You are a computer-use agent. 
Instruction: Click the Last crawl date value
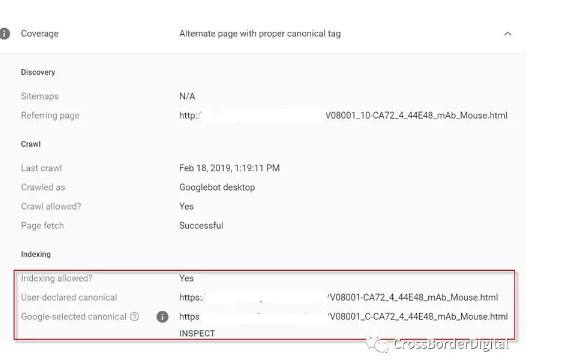[x=229, y=168]
